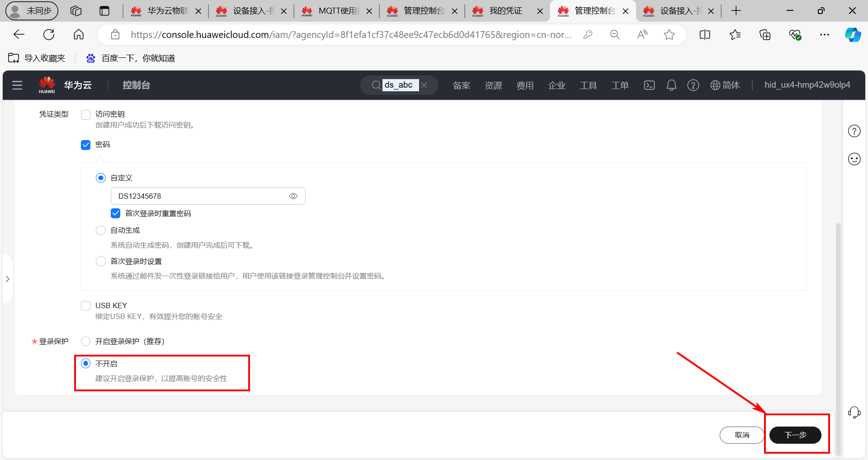868x460 pixels.
Task: Enable 开启登录保护（推荐）option
Action: 85,341
